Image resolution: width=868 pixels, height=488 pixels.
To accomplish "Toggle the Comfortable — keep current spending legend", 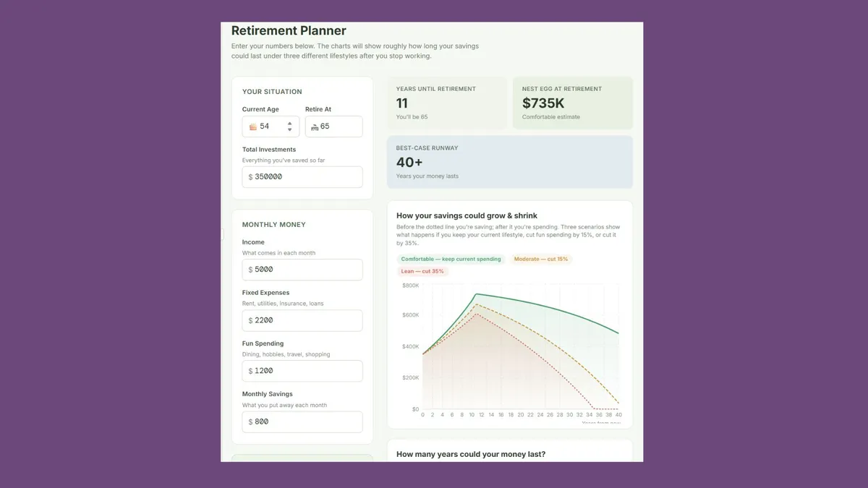I will point(451,259).
